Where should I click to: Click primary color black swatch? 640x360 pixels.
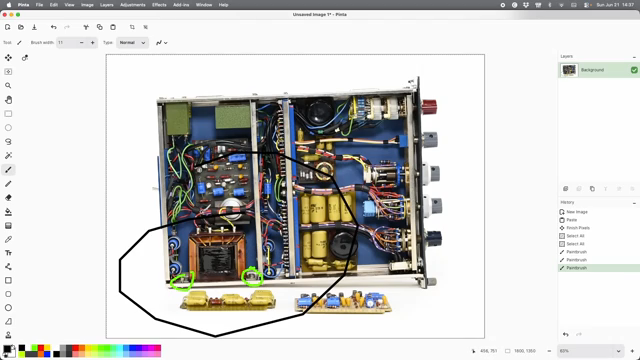point(7,349)
